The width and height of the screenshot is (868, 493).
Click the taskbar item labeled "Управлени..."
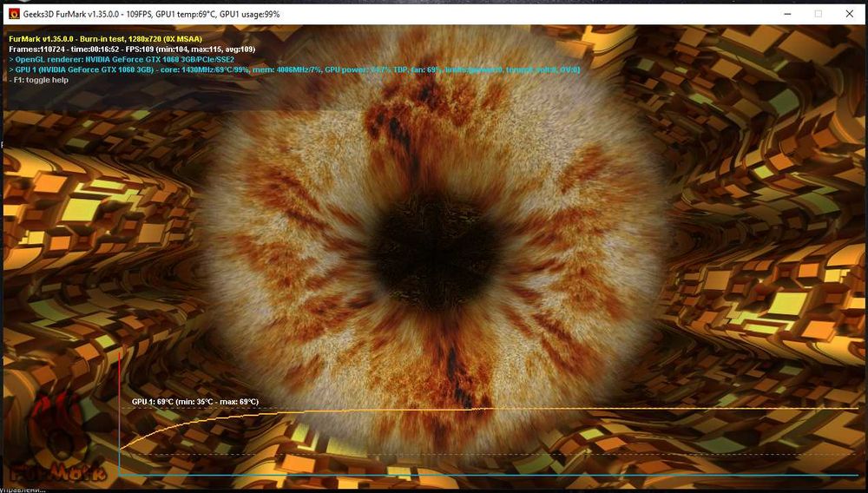[x=23, y=490]
